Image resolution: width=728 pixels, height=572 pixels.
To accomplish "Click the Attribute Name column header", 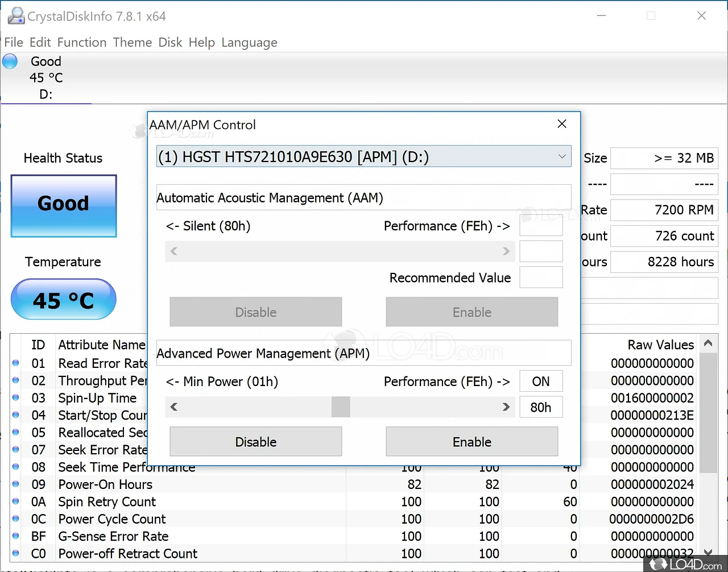I will (102, 345).
